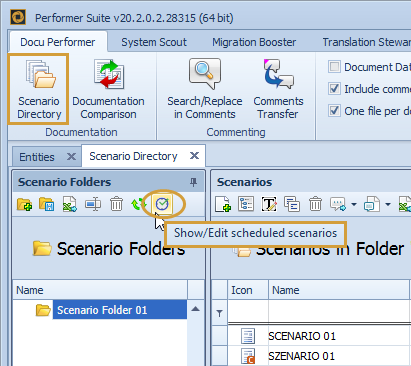Sort scenarios by Icon column header
411x366 pixels.
coord(248,290)
